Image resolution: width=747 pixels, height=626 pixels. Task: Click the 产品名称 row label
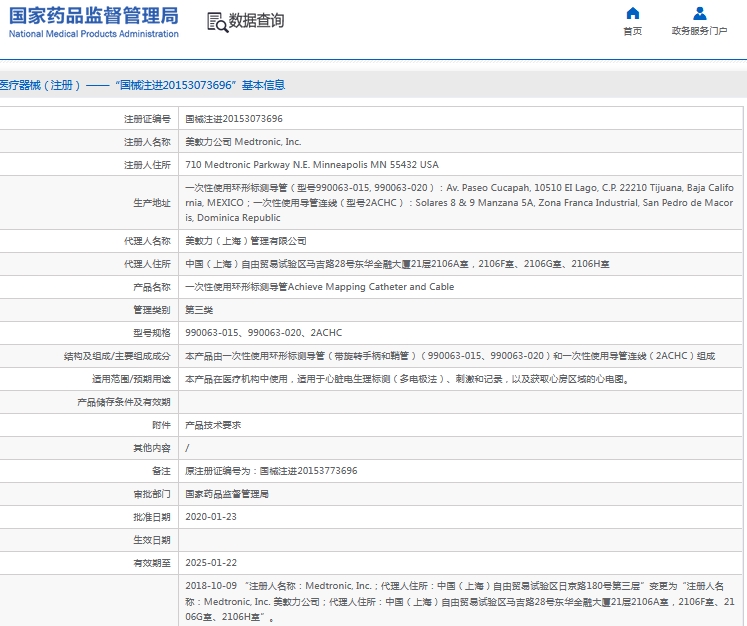click(152, 287)
